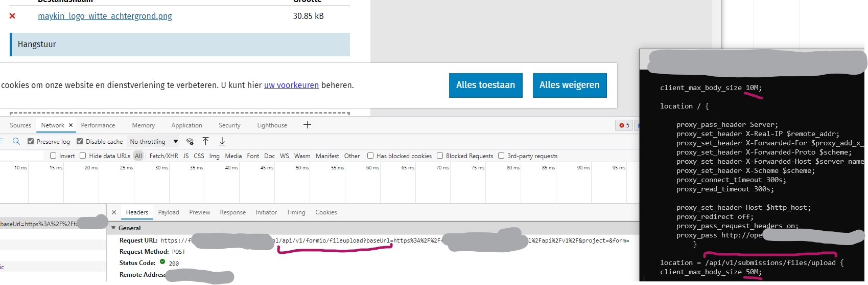Filter requests by Media
This screenshot has width=868, height=285.
233,156
